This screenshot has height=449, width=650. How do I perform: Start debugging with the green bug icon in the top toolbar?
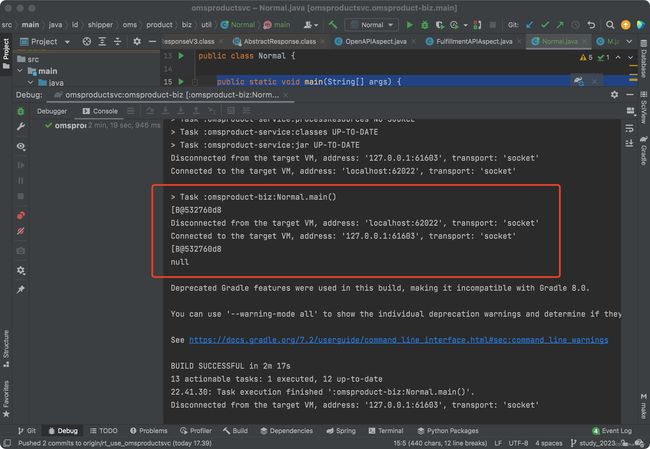click(x=424, y=25)
